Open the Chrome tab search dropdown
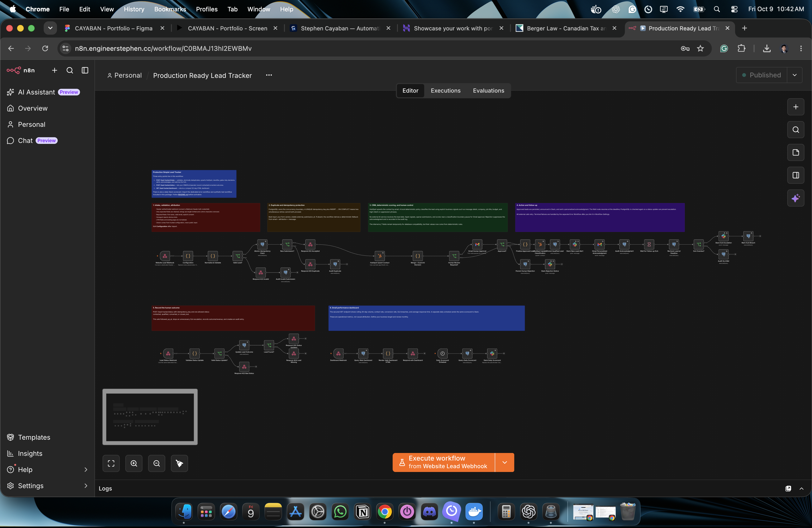 50,28
